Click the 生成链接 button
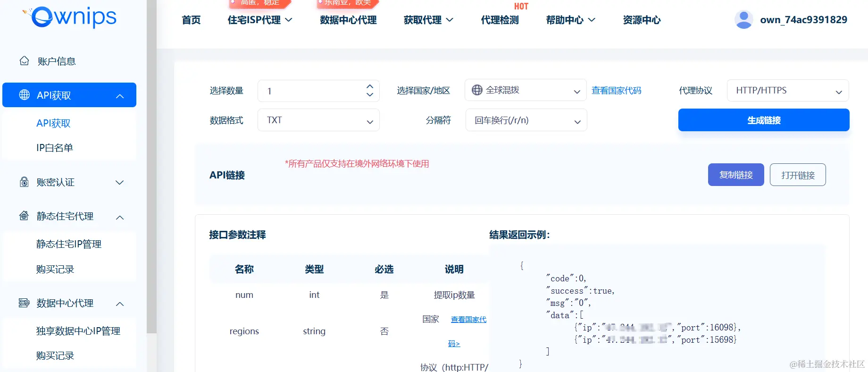 pos(764,120)
